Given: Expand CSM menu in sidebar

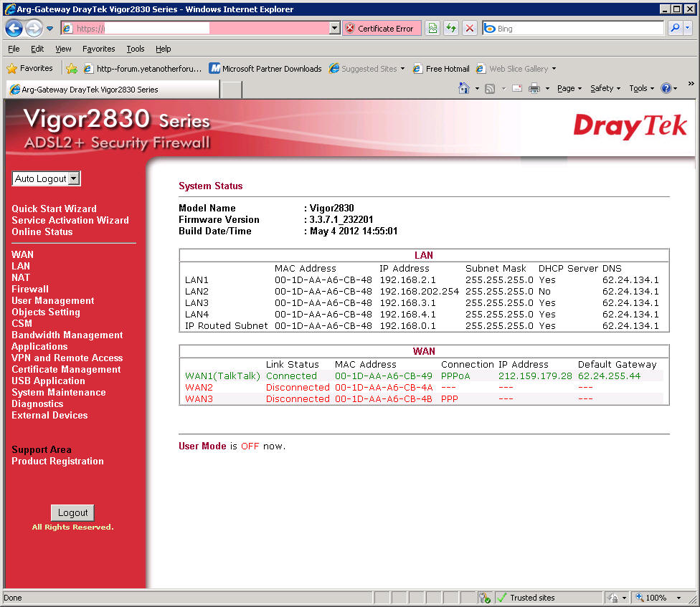Looking at the screenshot, I should click(22, 323).
